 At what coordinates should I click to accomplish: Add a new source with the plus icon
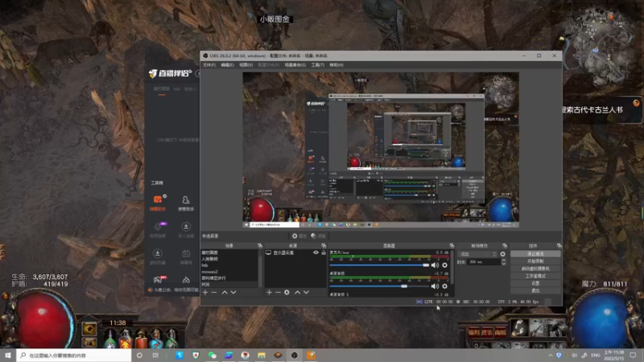pyautogui.click(x=269, y=292)
